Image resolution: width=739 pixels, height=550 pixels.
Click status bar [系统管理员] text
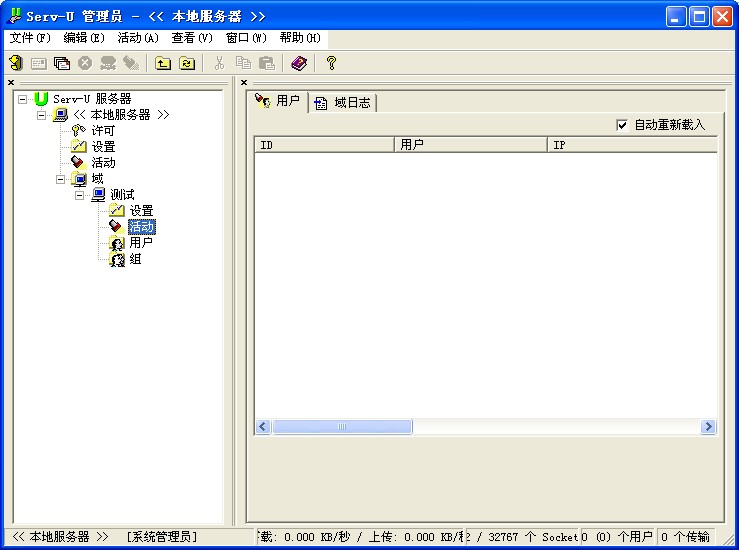click(162, 537)
